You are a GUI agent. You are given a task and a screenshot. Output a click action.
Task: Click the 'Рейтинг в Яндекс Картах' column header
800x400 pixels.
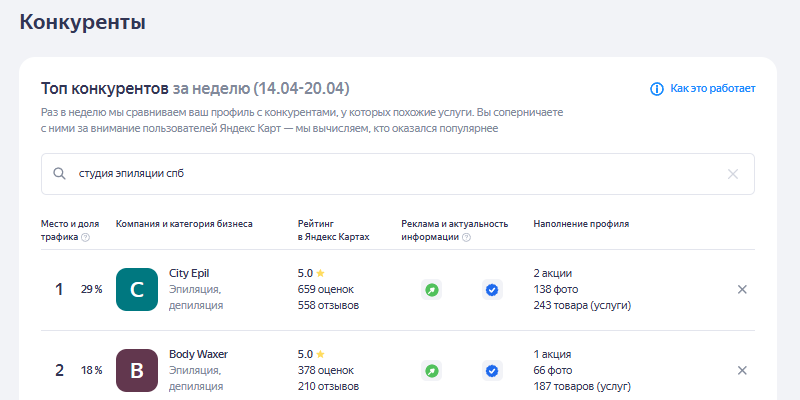click(334, 231)
